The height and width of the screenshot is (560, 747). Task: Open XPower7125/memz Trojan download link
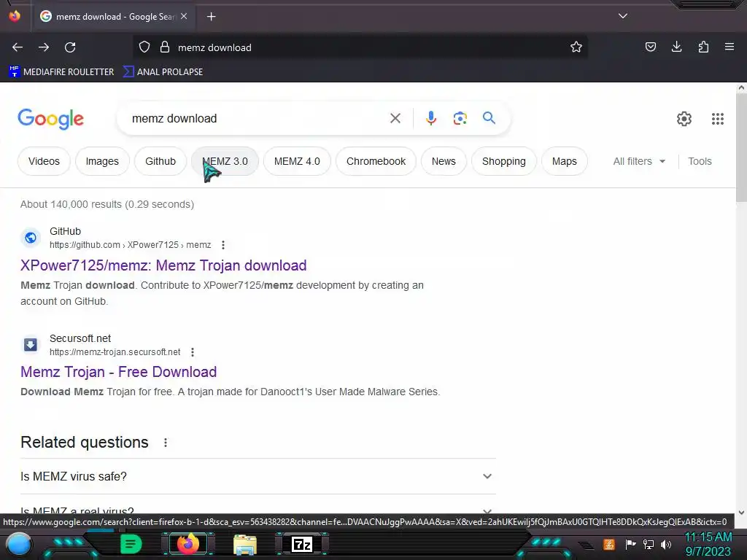[x=163, y=265]
